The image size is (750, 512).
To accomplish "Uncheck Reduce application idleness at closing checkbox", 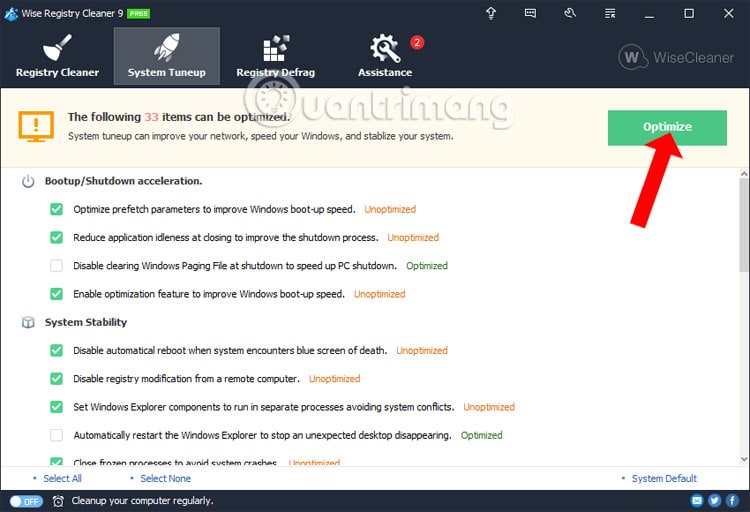I will pos(56,237).
